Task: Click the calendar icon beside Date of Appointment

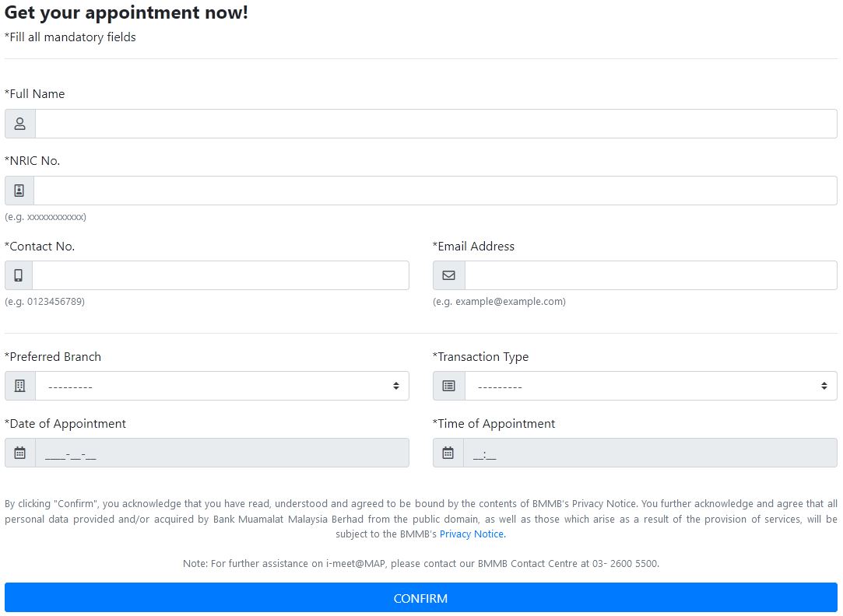Action: coord(20,453)
